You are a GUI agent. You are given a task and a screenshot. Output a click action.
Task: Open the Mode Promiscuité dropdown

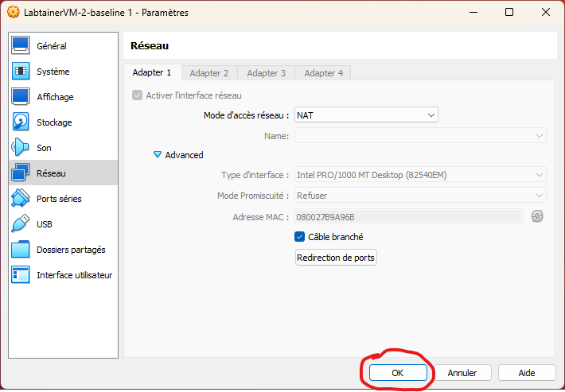(420, 196)
